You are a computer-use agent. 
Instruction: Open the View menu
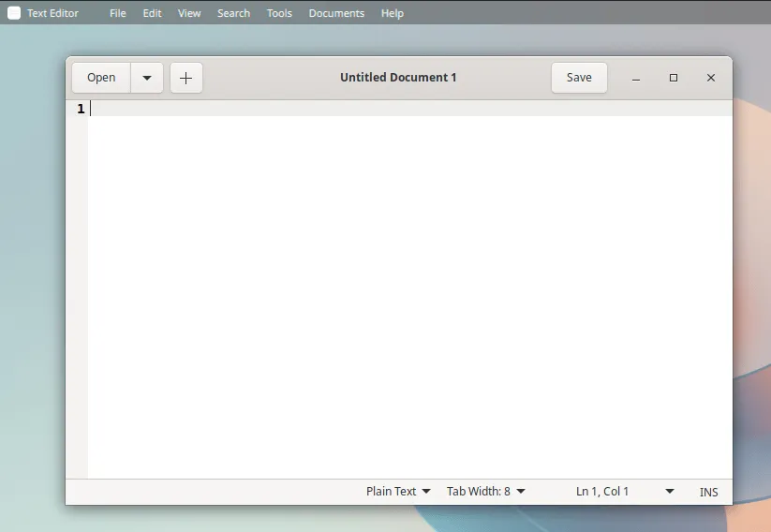(189, 13)
